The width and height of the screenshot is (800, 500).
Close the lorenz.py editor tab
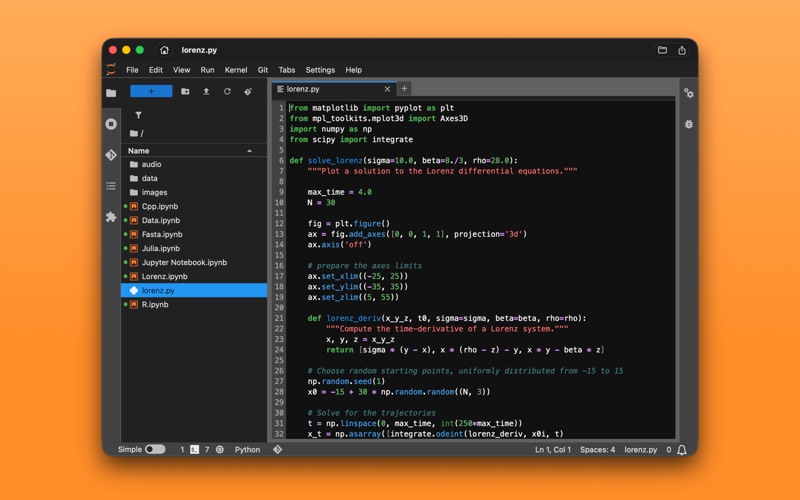[388, 89]
